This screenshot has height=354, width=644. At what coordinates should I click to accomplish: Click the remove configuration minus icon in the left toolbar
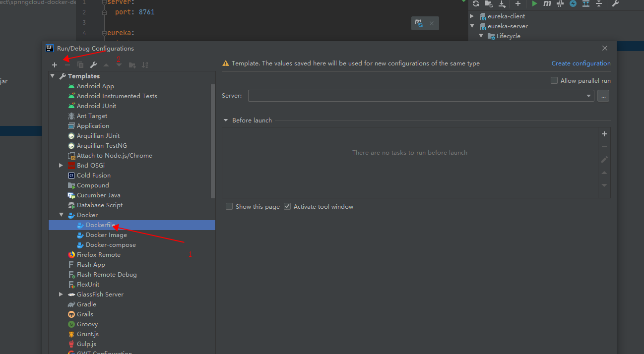pyautogui.click(x=67, y=65)
